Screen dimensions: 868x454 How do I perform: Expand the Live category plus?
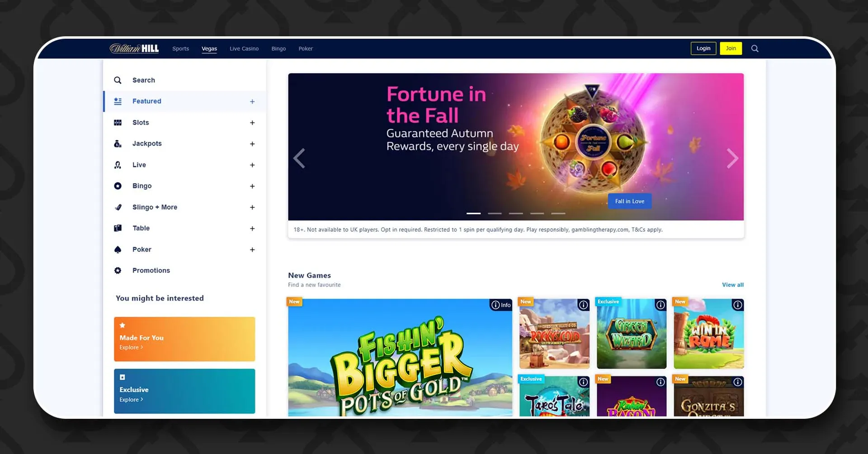[252, 165]
